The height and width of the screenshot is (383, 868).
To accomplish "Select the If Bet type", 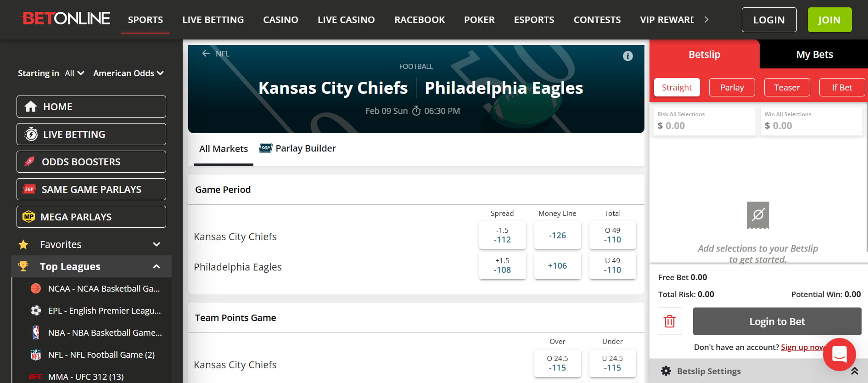I will pyautogui.click(x=842, y=87).
